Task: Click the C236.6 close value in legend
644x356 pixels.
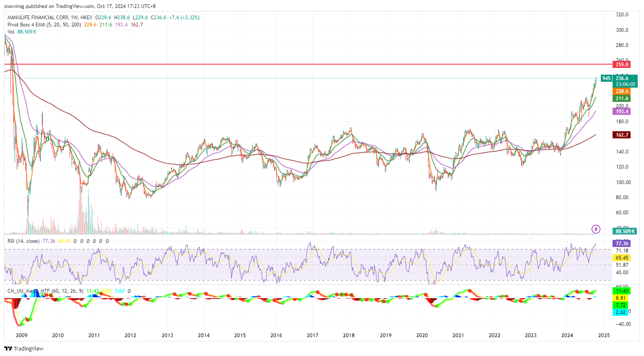Action: (158, 18)
